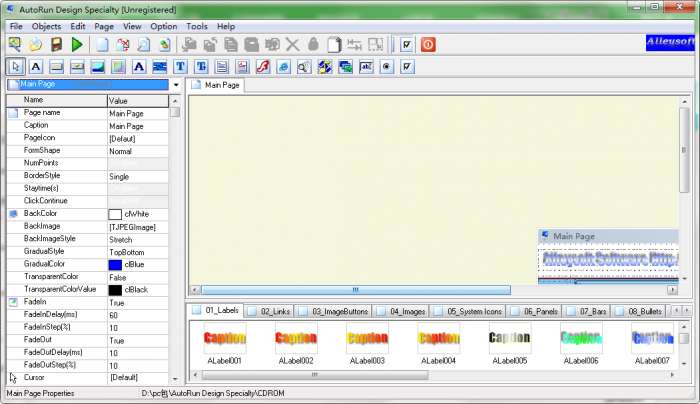Click the Alleysoft logo link
The image size is (700, 404).
[x=668, y=44]
